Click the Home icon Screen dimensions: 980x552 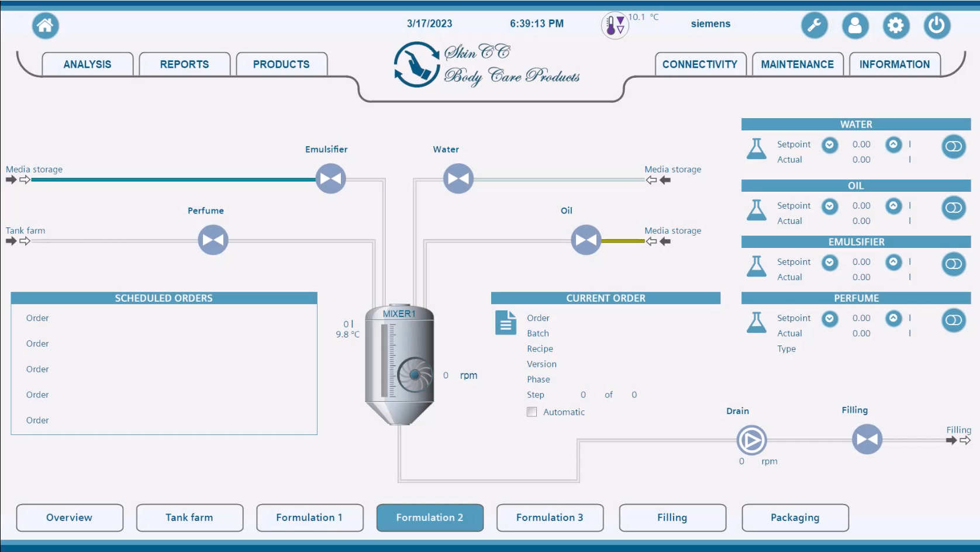click(46, 26)
